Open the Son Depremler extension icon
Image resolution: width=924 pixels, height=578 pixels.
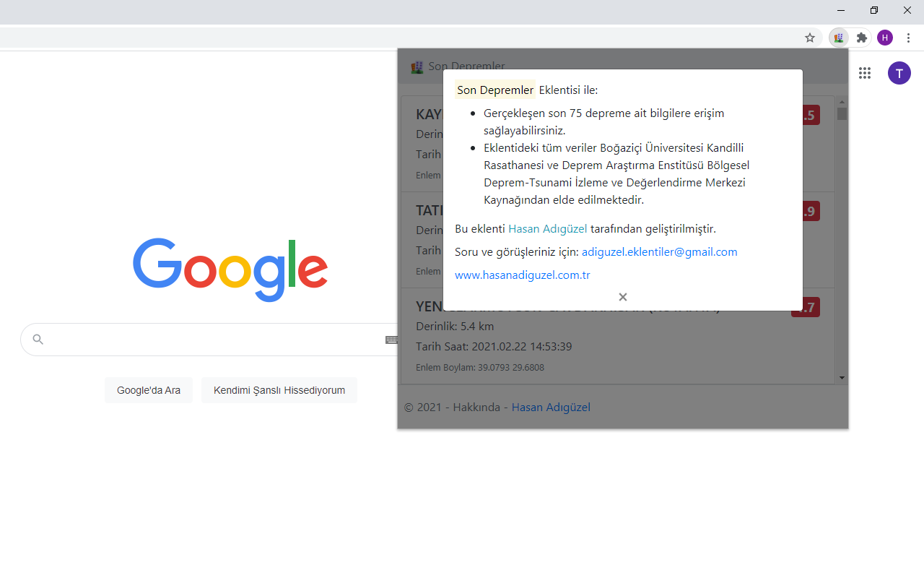pos(838,38)
